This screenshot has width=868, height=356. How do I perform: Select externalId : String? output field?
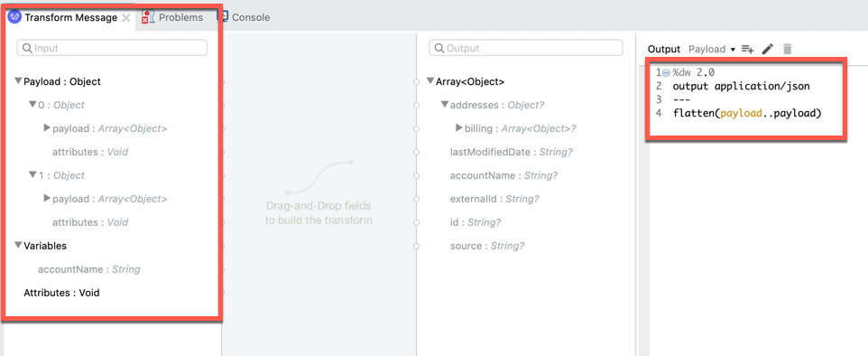(494, 199)
